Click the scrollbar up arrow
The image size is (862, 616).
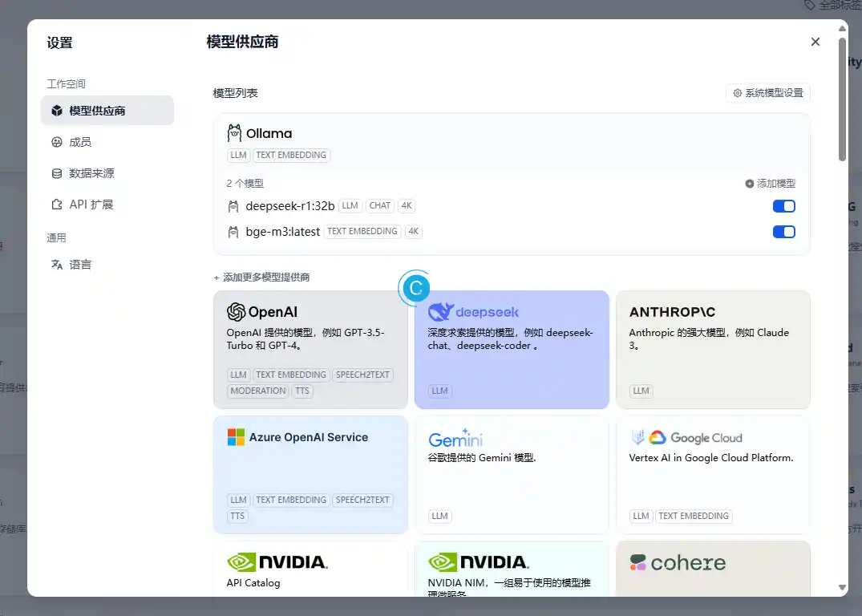coord(842,27)
